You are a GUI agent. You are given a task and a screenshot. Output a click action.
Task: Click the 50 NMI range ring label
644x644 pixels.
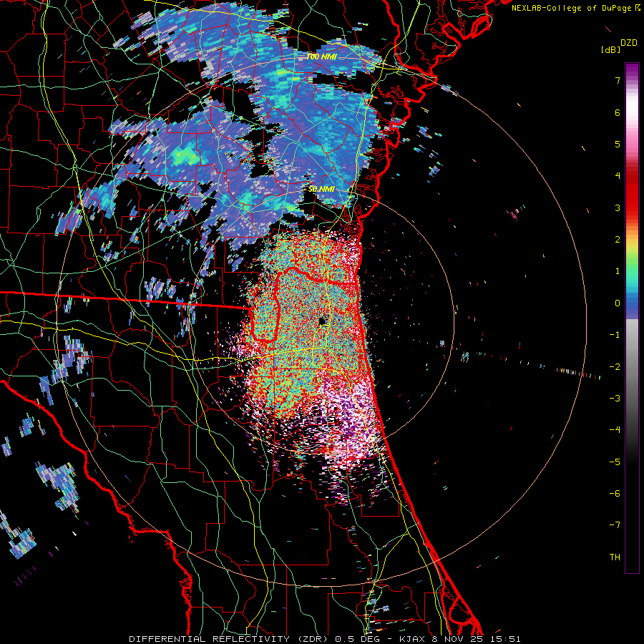pos(321,190)
